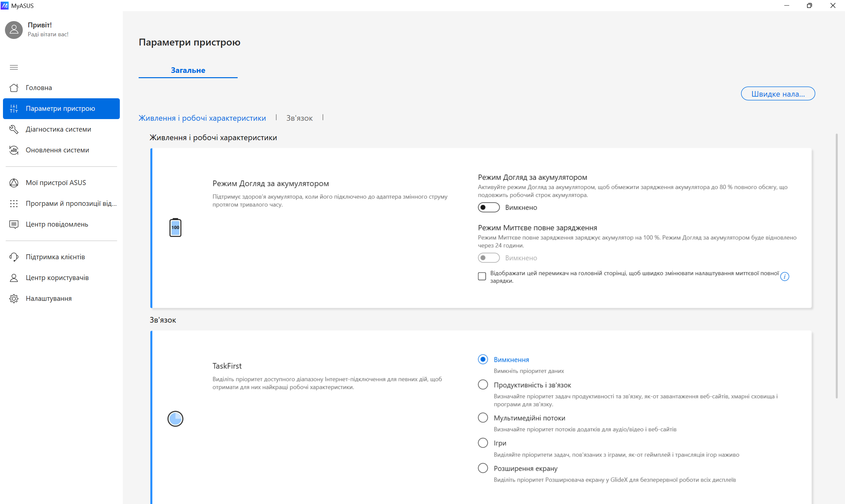Click the Привіт! greeting text
This screenshot has width=845, height=504.
coord(40,25)
